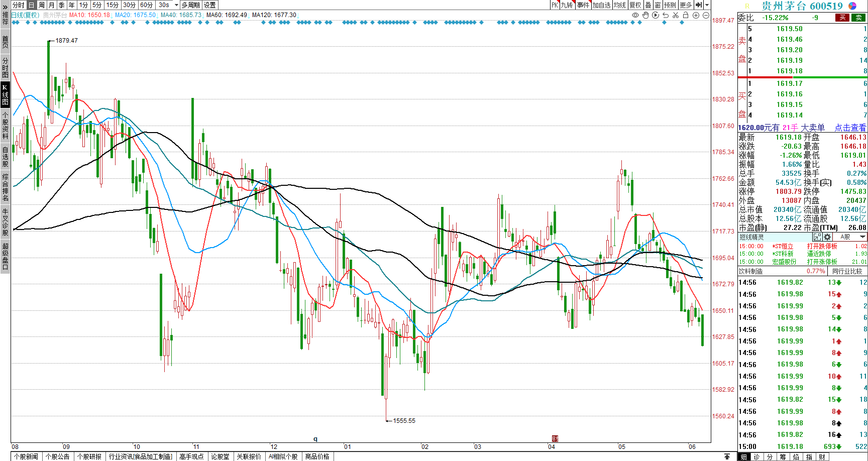The width and height of the screenshot is (868, 461).
Task: Toggle 复权 price adjustment in toolbar
Action: tap(635, 5)
